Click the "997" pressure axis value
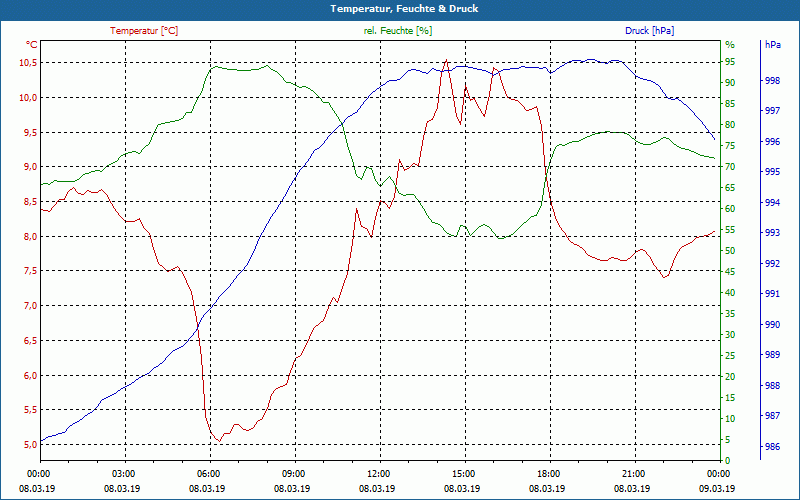800x500 pixels. click(773, 111)
